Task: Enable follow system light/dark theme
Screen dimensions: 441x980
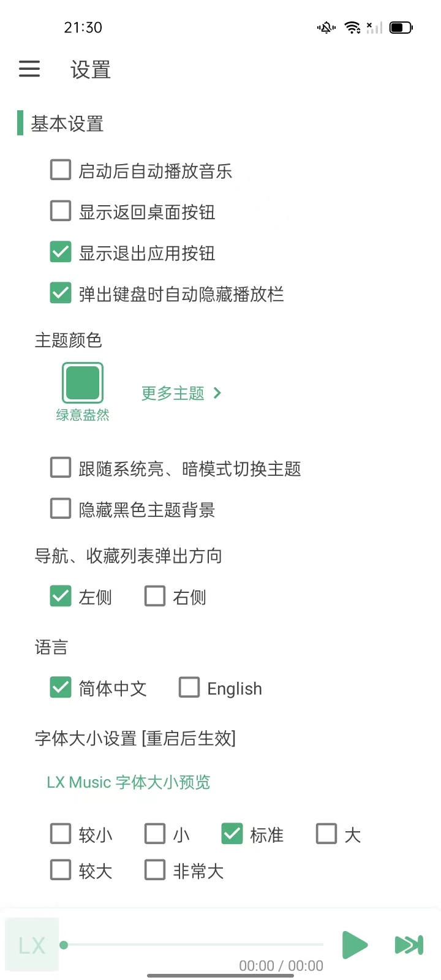Action: (61, 468)
